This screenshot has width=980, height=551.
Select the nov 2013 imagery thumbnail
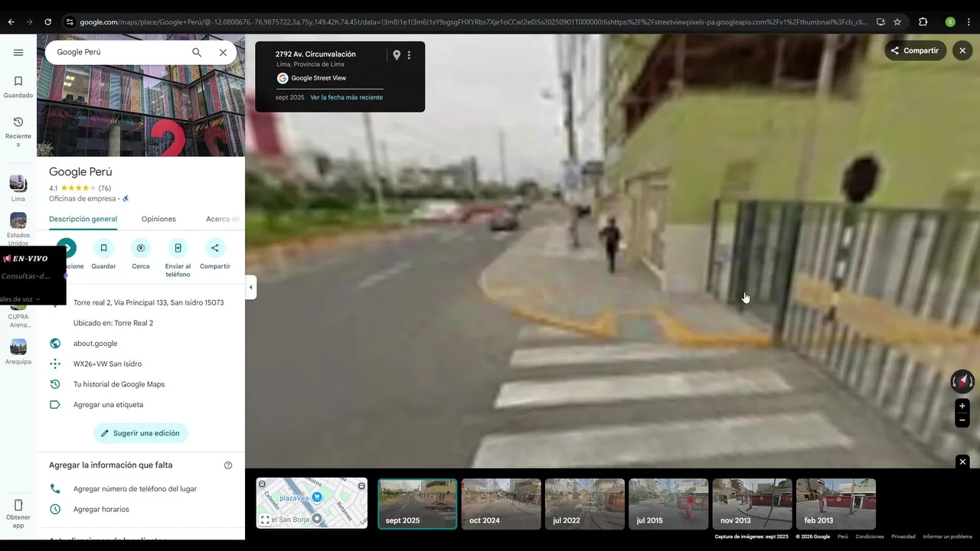coord(752,504)
